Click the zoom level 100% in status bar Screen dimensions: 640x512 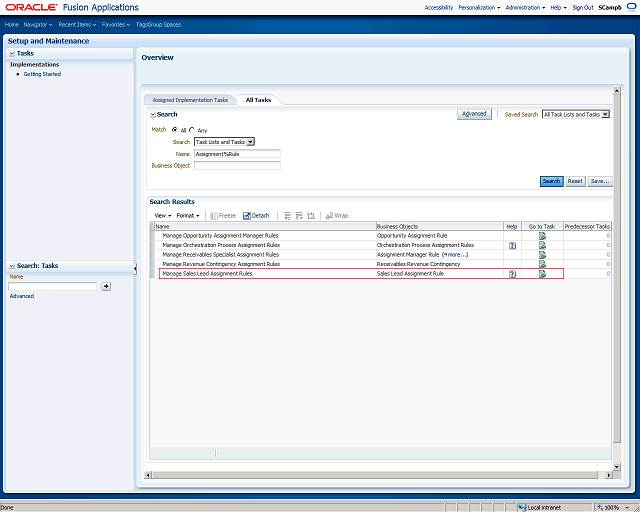[611, 507]
